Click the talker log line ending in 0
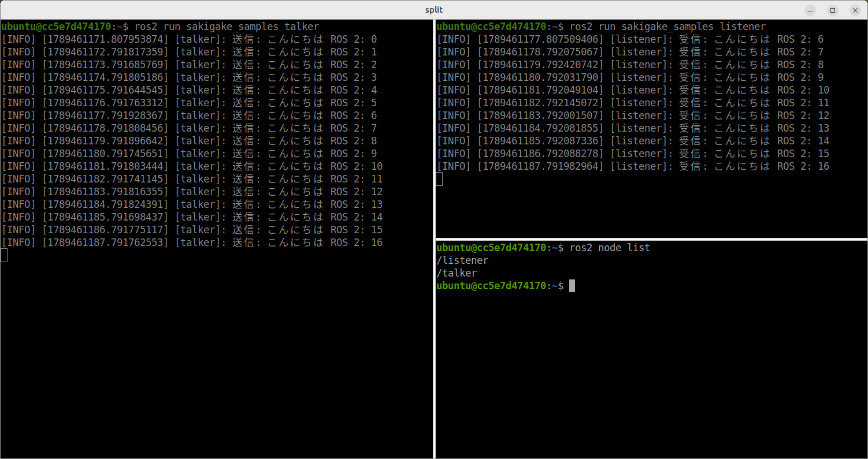This screenshot has height=459, width=868. [189, 39]
